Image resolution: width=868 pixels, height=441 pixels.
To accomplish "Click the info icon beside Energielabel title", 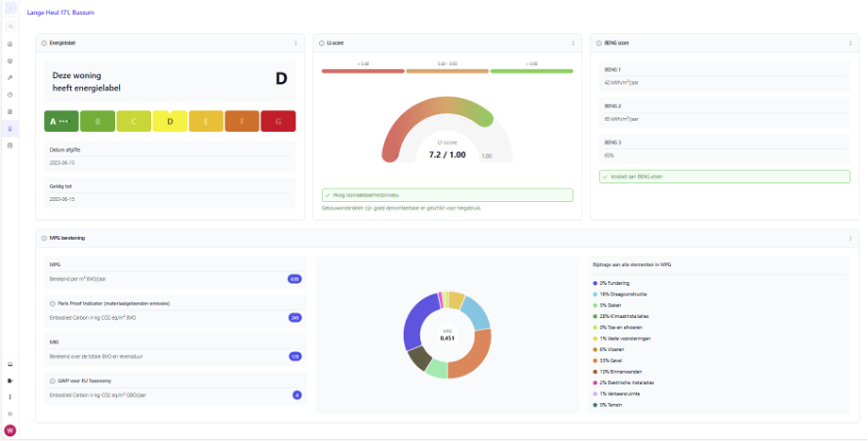I will pos(44,43).
